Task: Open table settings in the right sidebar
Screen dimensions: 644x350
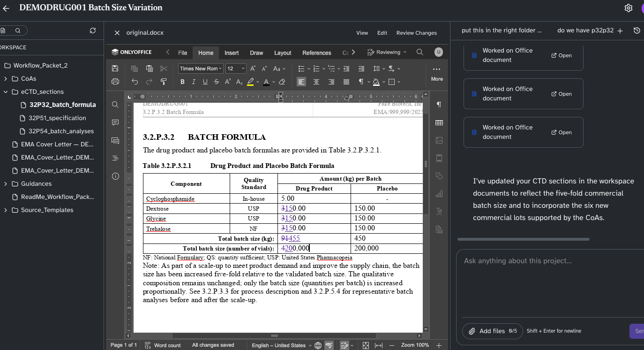Action: click(439, 122)
